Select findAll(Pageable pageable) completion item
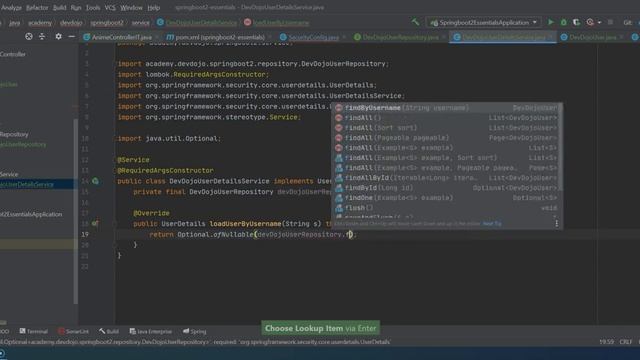The image size is (640, 360). tap(446, 138)
